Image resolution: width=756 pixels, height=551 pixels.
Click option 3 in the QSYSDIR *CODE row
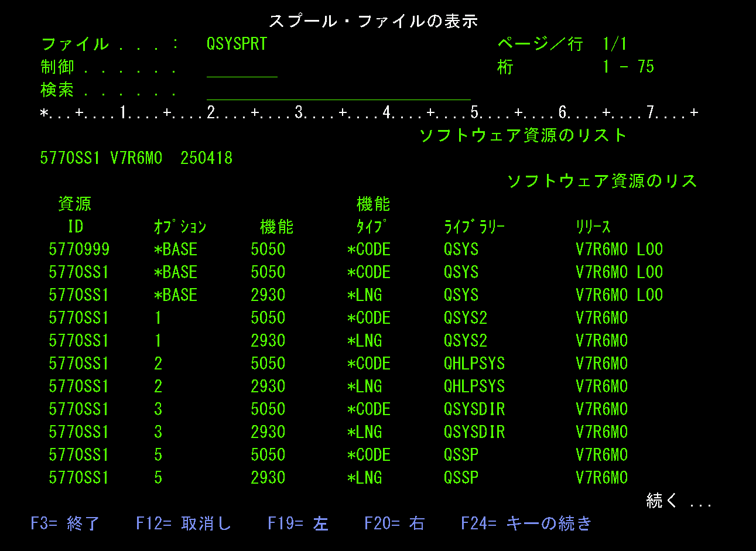tap(158, 409)
